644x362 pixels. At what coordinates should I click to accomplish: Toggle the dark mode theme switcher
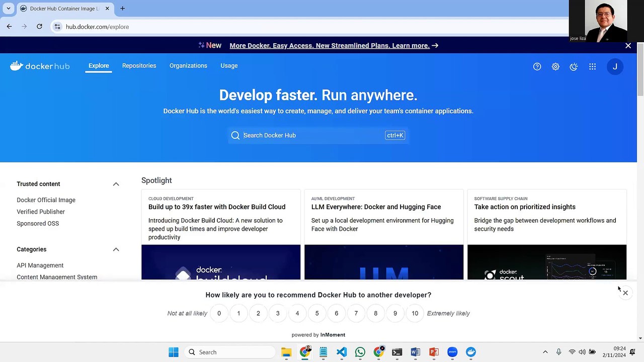pyautogui.click(x=574, y=66)
